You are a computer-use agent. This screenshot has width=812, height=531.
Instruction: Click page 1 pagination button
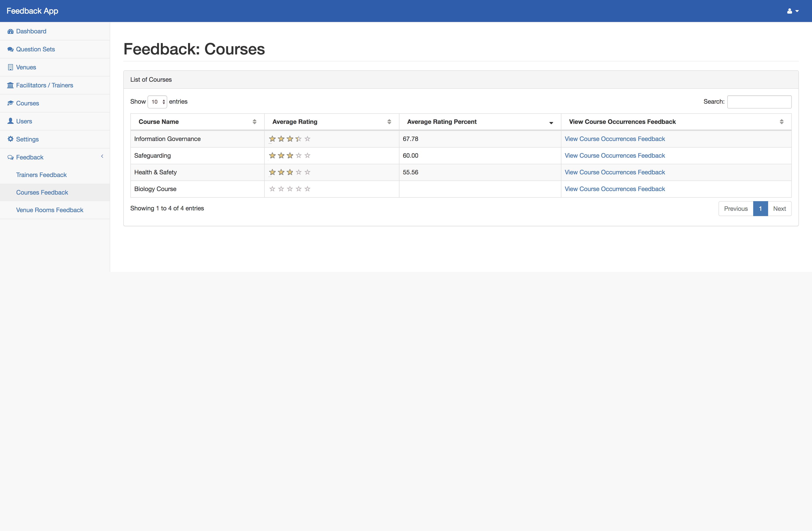(x=760, y=209)
